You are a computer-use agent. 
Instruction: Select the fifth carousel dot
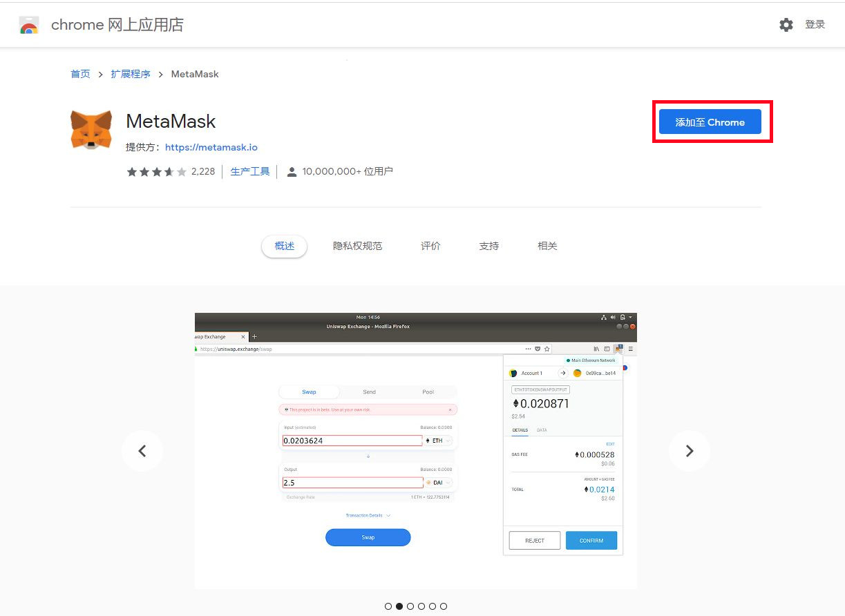[x=433, y=606]
